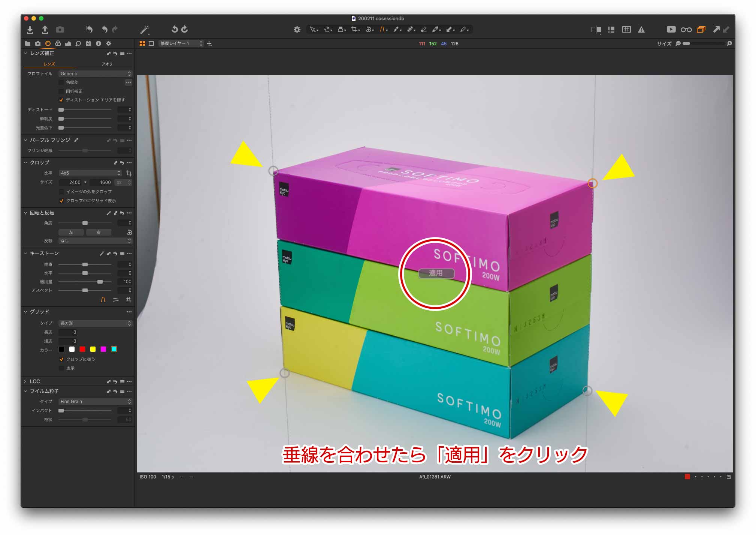This screenshot has height=535, width=756.
Task: Choose the cyan grid color swatch
Action: tap(114, 350)
